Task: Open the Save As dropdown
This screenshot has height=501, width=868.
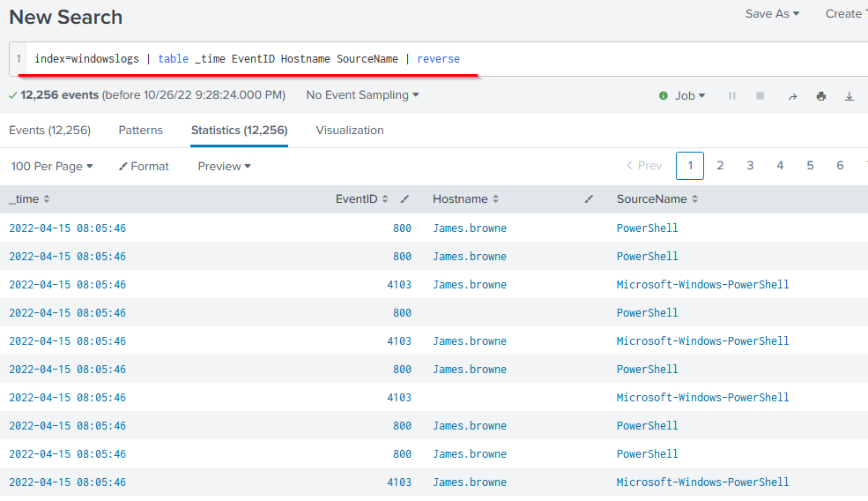Action: pyautogui.click(x=772, y=13)
